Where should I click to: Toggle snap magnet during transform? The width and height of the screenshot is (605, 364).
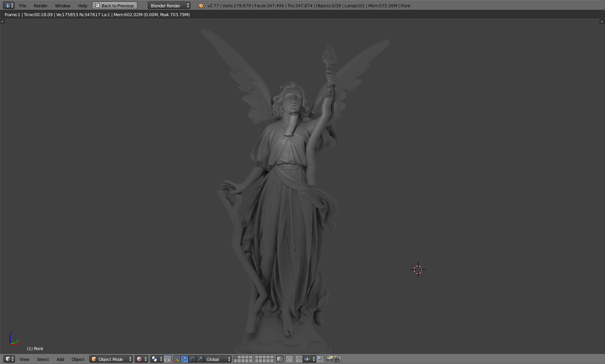(299, 359)
